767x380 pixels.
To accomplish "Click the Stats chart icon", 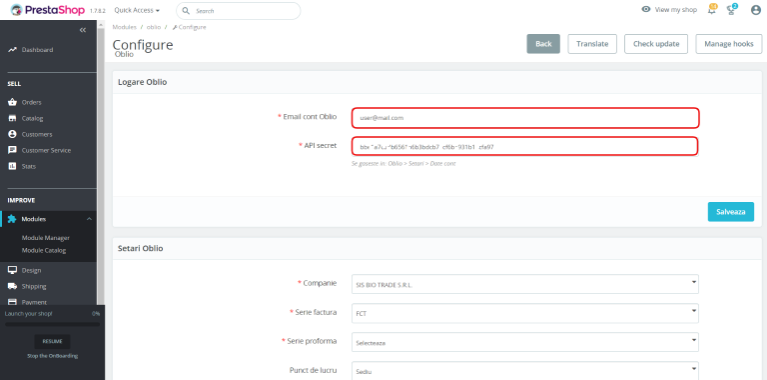I will pos(12,166).
